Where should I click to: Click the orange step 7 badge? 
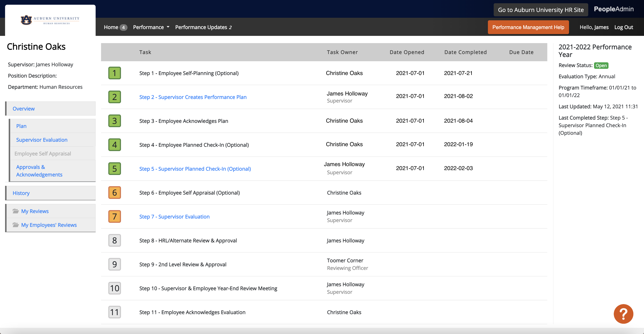pyautogui.click(x=114, y=216)
